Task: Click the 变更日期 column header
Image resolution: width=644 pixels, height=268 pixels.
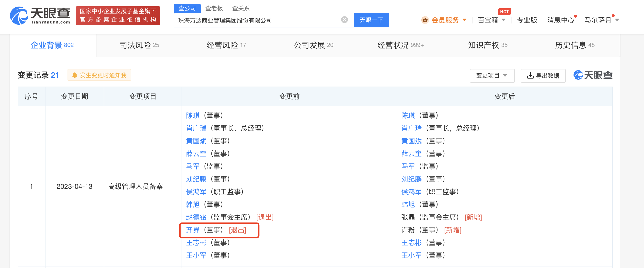Action: click(74, 97)
